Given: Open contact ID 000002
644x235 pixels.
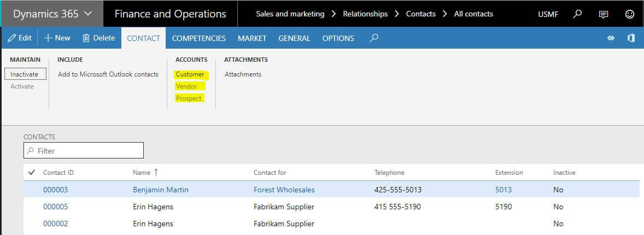Looking at the screenshot, I should (55, 224).
